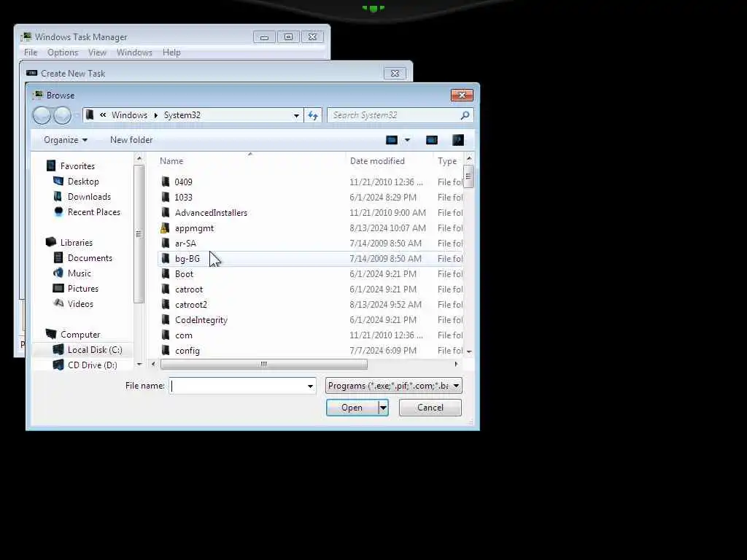This screenshot has width=747, height=560.
Task: Open the help icon in the toolbar
Action: point(458,140)
